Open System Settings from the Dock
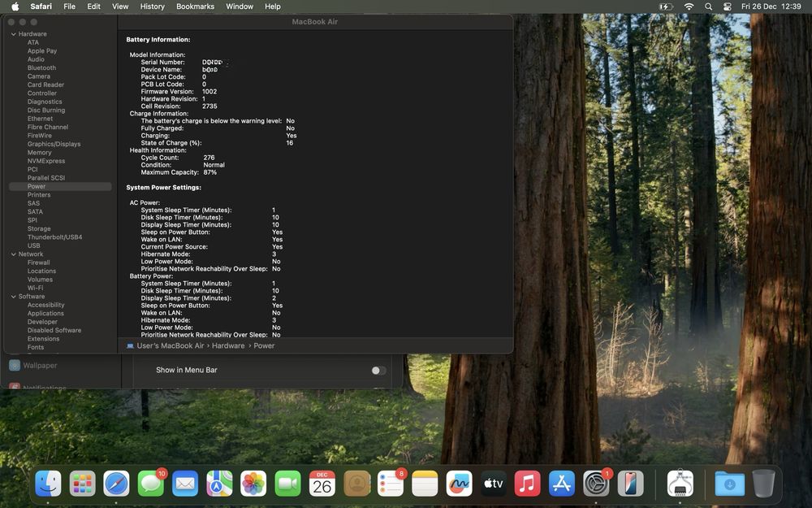812x508 pixels. tap(596, 484)
